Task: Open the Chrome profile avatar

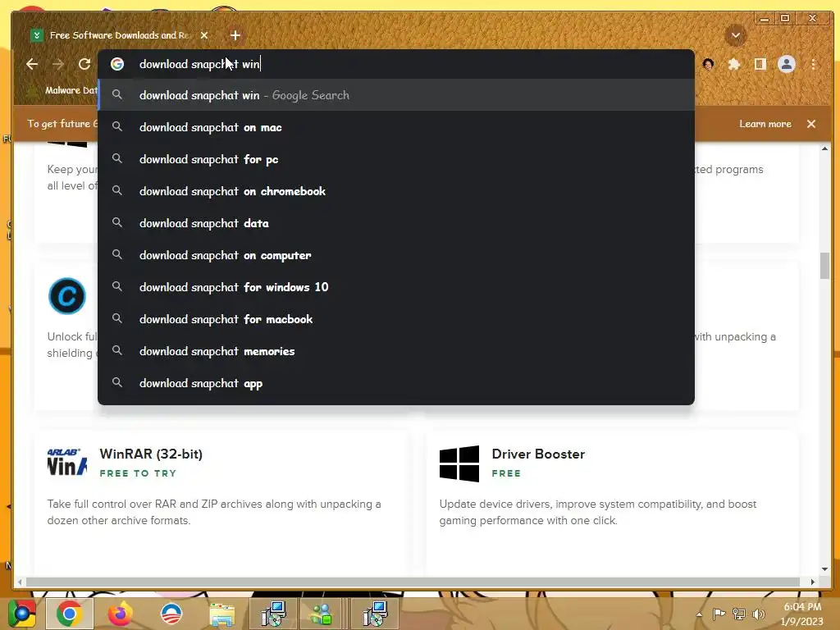Action: (x=787, y=64)
